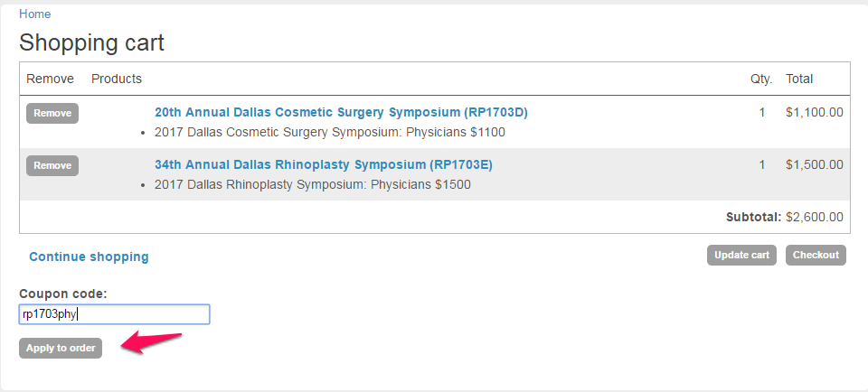868x392 pixels.
Task: Click the Remove column header
Action: pyautogui.click(x=50, y=79)
